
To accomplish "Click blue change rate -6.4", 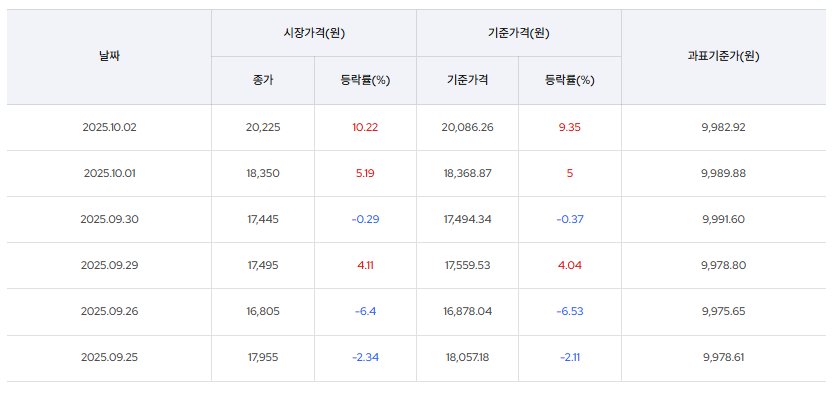I will [365, 311].
